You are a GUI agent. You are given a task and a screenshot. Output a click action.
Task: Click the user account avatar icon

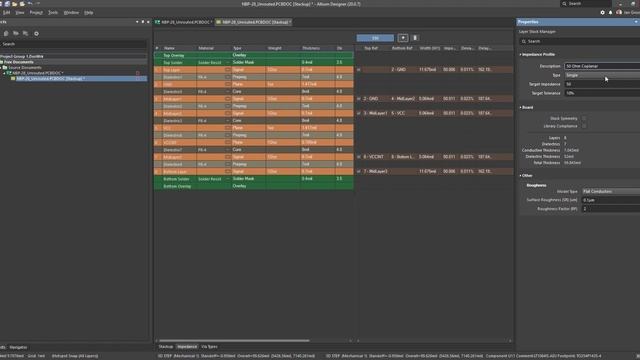[619, 13]
